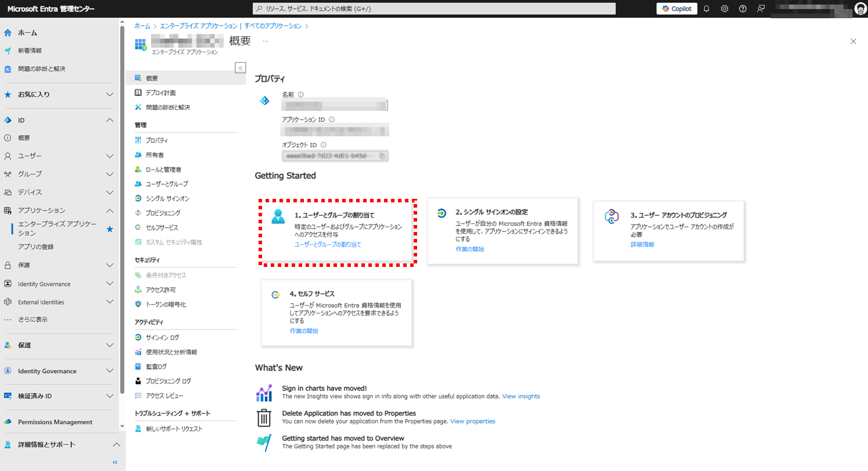Click the ホーム breadcrumb link

tap(142, 26)
